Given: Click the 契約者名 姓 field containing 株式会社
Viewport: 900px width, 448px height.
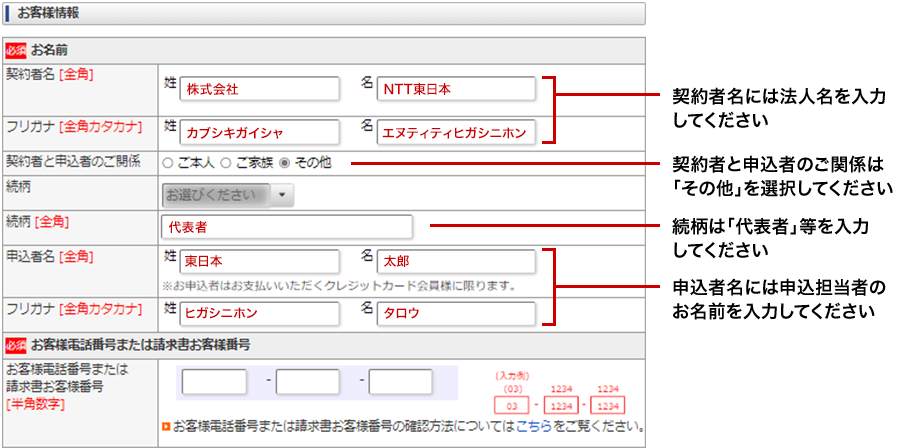Looking at the screenshot, I should [260, 89].
